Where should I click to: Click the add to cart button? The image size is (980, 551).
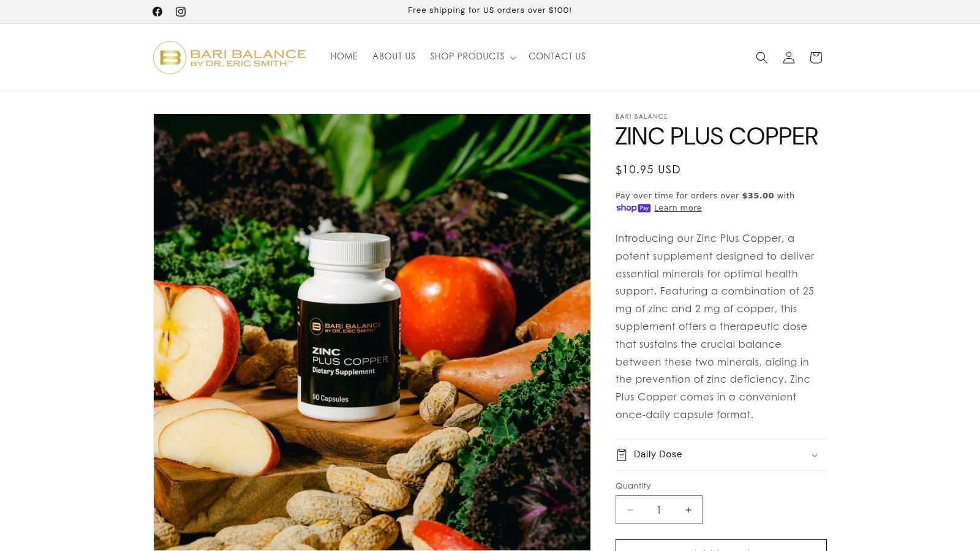721,545
